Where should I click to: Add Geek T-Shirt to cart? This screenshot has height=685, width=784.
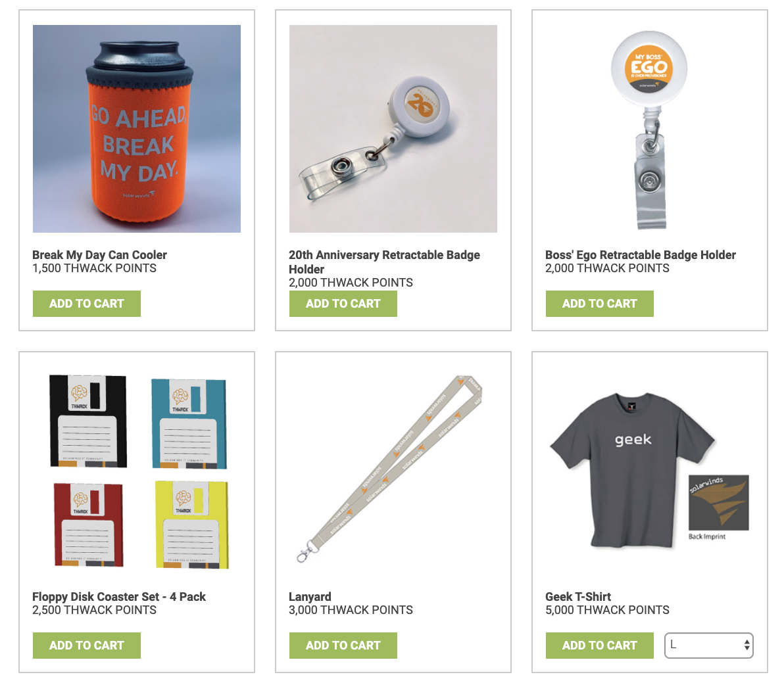point(599,645)
